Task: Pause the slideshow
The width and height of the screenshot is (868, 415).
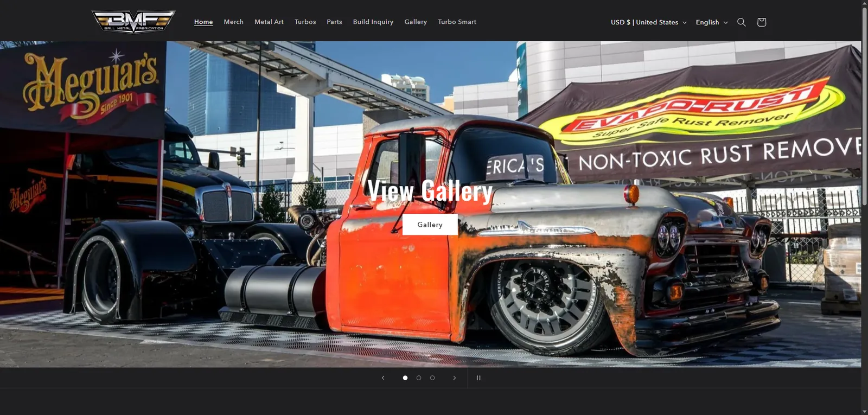Action: click(x=478, y=378)
